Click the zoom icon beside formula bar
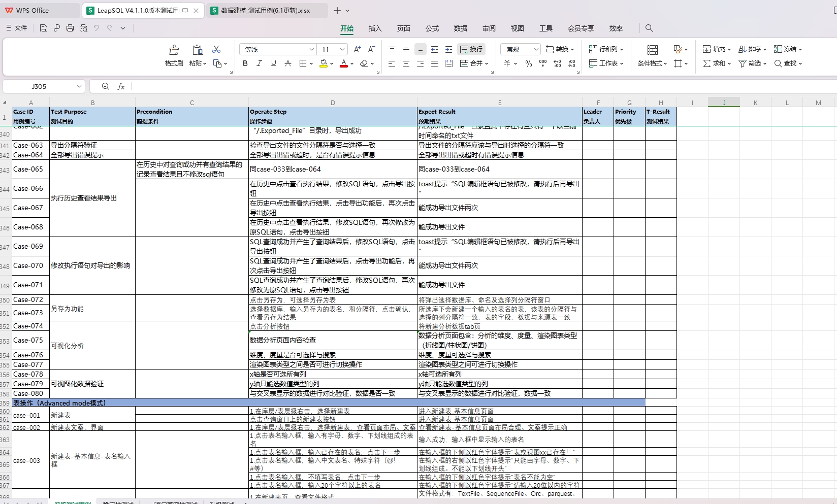This screenshot has height=504, width=837. coord(106,86)
